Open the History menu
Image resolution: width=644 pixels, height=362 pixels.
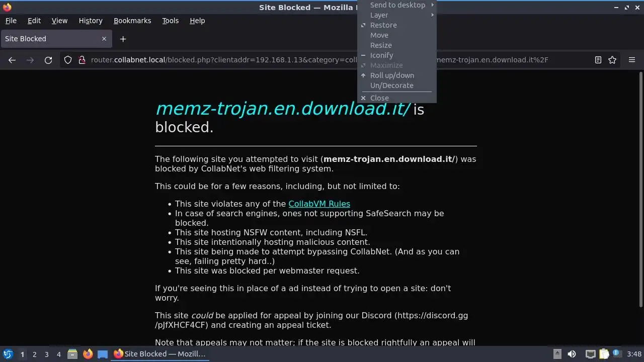[x=91, y=21]
